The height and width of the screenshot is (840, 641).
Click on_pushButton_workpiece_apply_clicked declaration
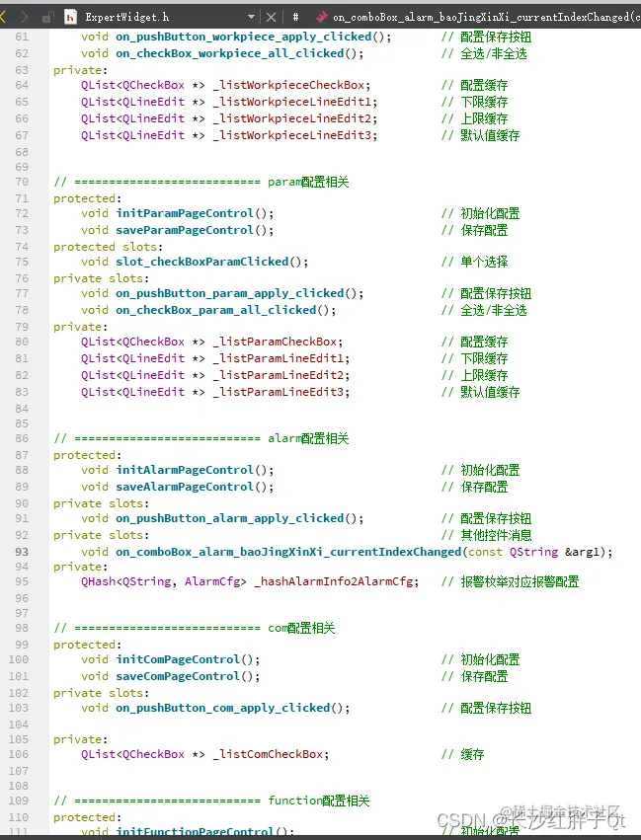click(x=244, y=37)
